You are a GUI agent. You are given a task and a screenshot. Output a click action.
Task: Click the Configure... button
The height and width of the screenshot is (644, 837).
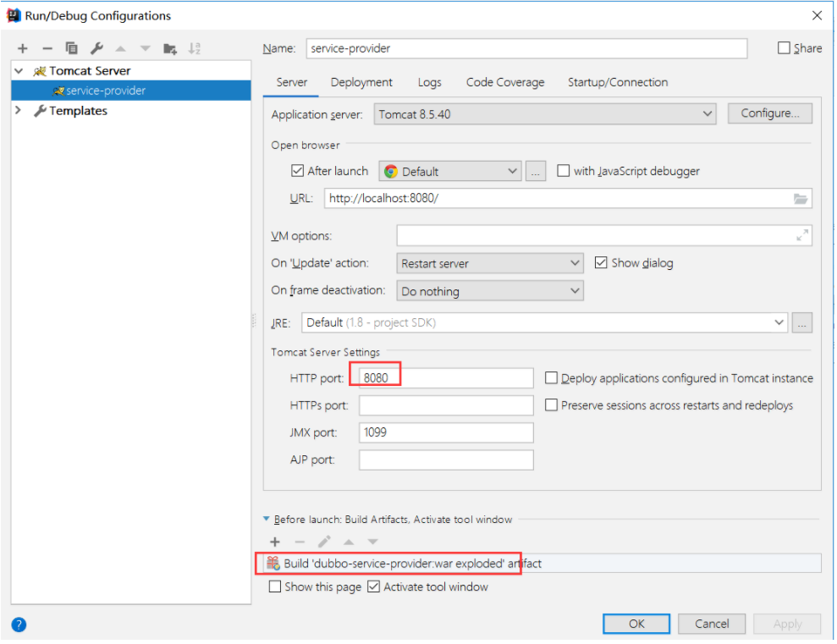769,113
